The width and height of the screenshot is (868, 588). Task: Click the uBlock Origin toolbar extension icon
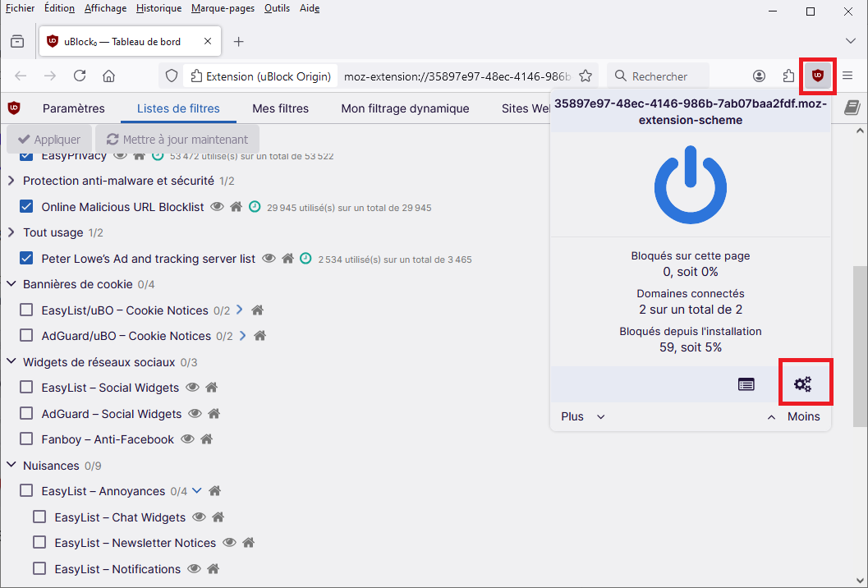click(x=816, y=76)
